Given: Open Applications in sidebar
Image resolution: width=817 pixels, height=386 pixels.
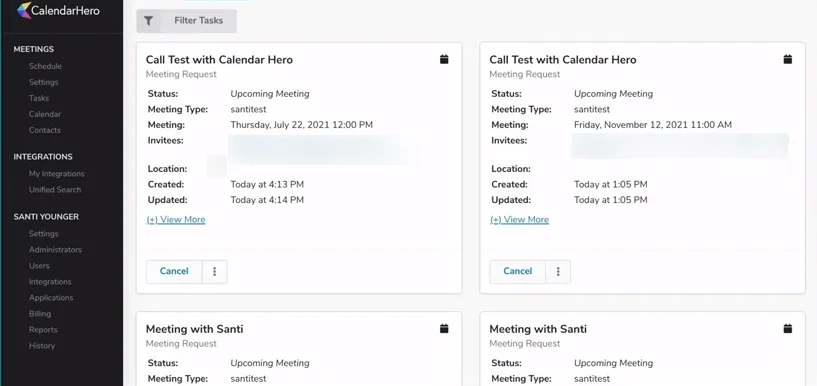Looking at the screenshot, I should point(51,298).
